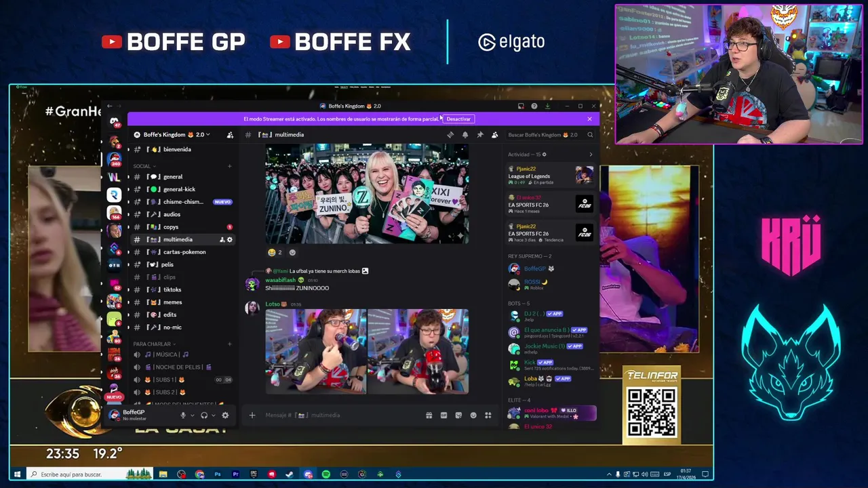The image size is (868, 488).
Task: Switch to the general-kick channel
Action: pos(182,190)
